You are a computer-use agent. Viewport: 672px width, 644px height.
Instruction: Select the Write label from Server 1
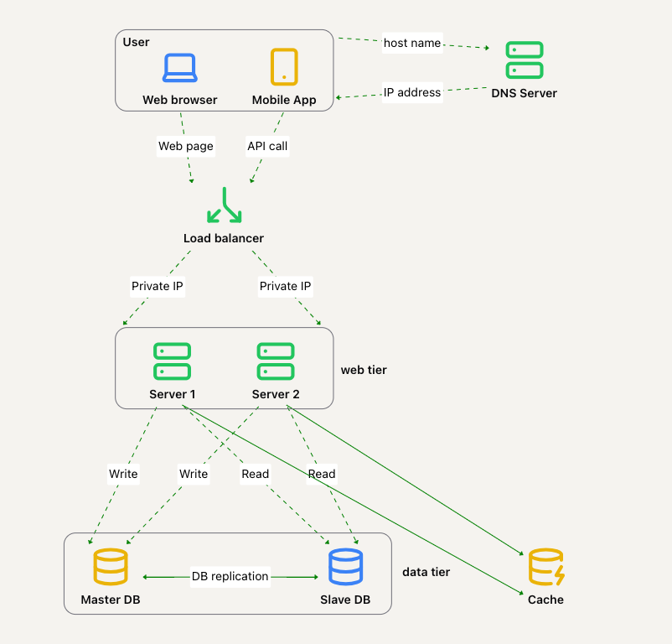pos(123,474)
